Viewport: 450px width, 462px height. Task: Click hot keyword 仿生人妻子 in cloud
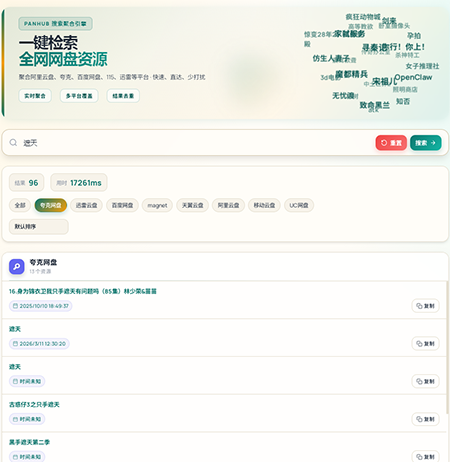pos(331,59)
